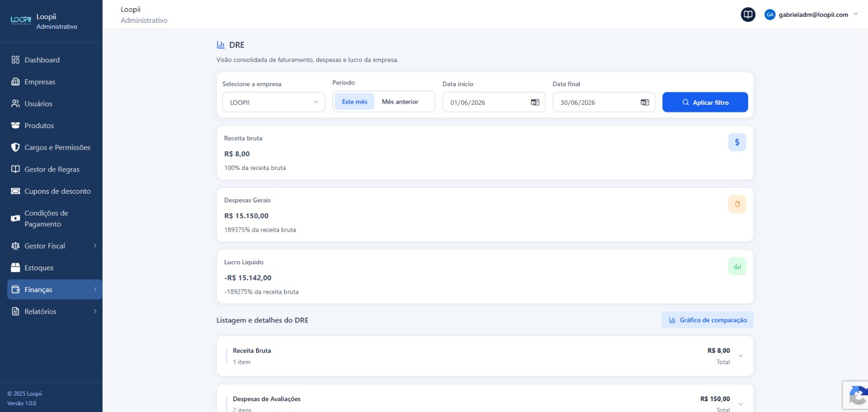Click the Gestor Fiscal scales icon
The image size is (868, 412).
coord(15,246)
